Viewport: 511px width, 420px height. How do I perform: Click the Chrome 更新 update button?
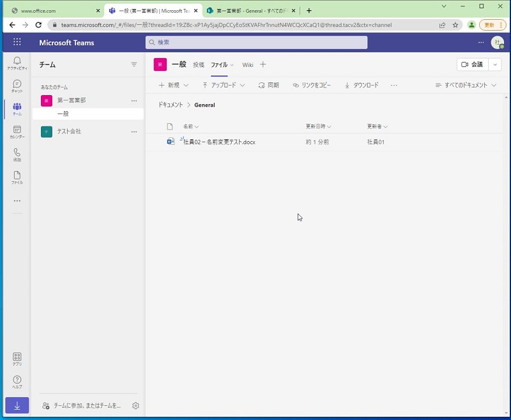492,25
